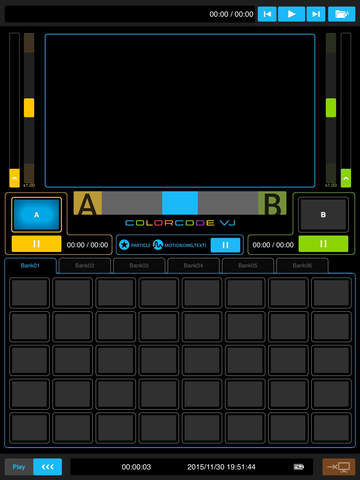Switch to the Bank01 tab
The height and width of the screenshot is (480, 360).
tap(30, 266)
